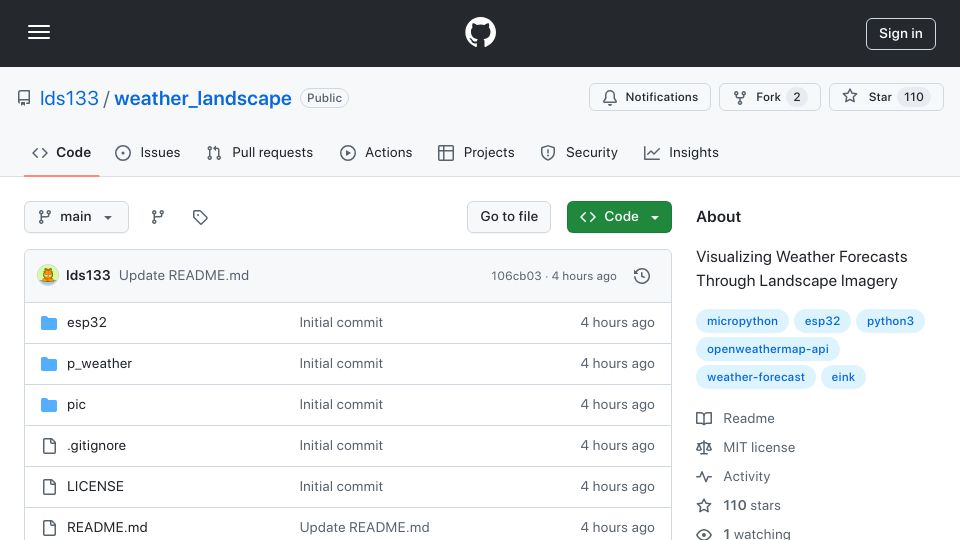The image size is (960, 540).
Task: Open the hamburger navigation menu
Action: pyautogui.click(x=39, y=32)
